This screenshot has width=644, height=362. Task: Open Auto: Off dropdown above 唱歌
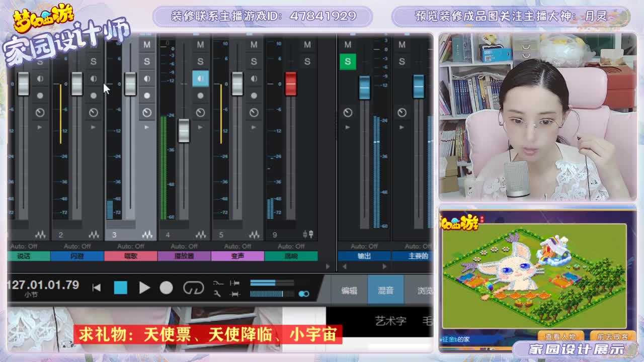click(131, 246)
